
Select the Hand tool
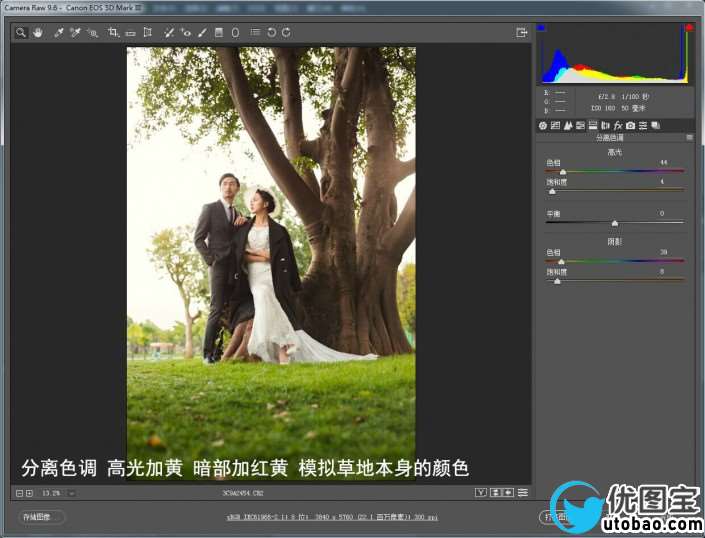[x=38, y=32]
